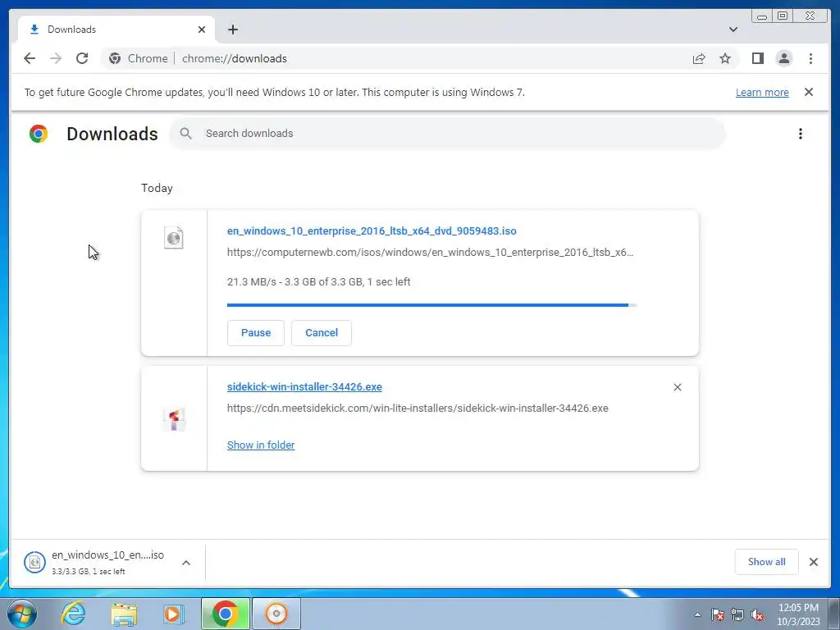Pause the ISO download
The image size is (840, 630).
pyautogui.click(x=256, y=333)
